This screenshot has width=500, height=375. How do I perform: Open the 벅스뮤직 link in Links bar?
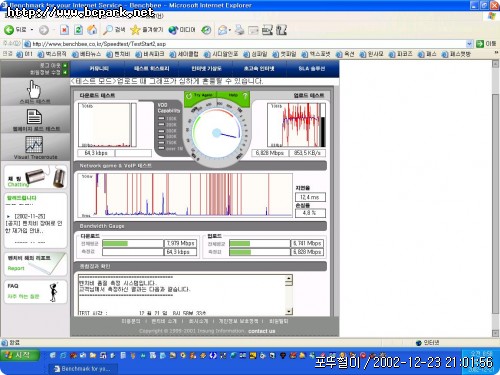pyautogui.click(x=52, y=54)
